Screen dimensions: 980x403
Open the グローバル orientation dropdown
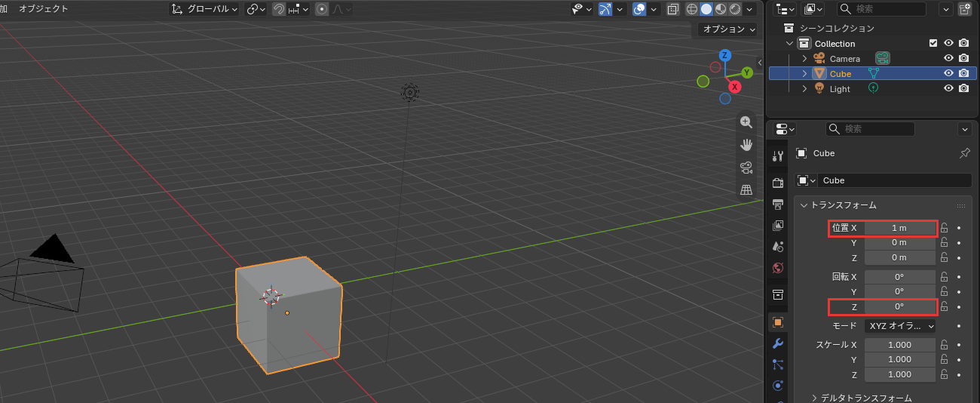pyautogui.click(x=204, y=9)
